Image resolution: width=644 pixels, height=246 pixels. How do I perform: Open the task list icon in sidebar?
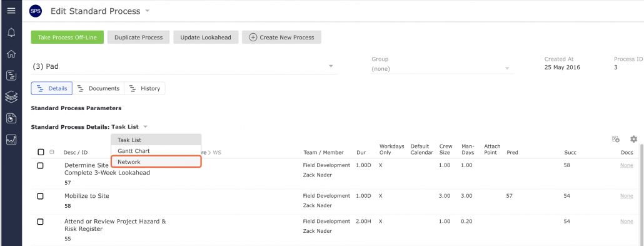(11, 75)
